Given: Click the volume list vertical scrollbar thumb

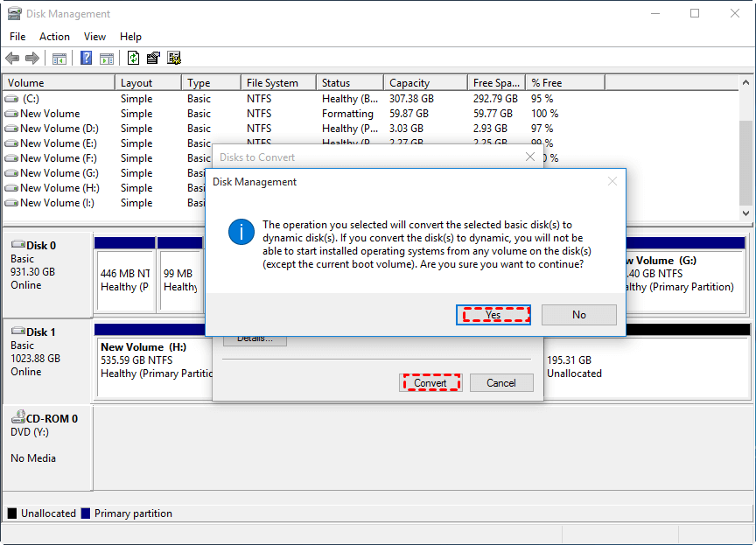Looking at the screenshot, I should [745, 163].
